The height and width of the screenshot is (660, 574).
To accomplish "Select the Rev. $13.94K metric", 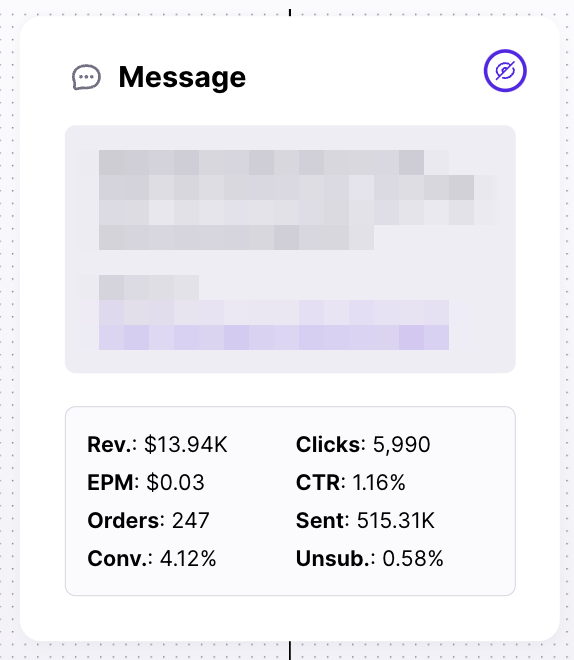I will (x=157, y=444).
